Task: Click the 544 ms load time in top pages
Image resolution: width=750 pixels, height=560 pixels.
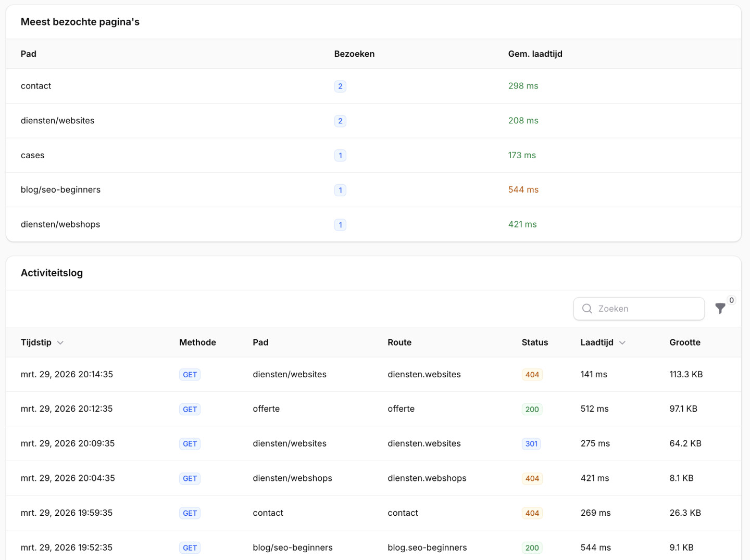Action: click(x=523, y=190)
